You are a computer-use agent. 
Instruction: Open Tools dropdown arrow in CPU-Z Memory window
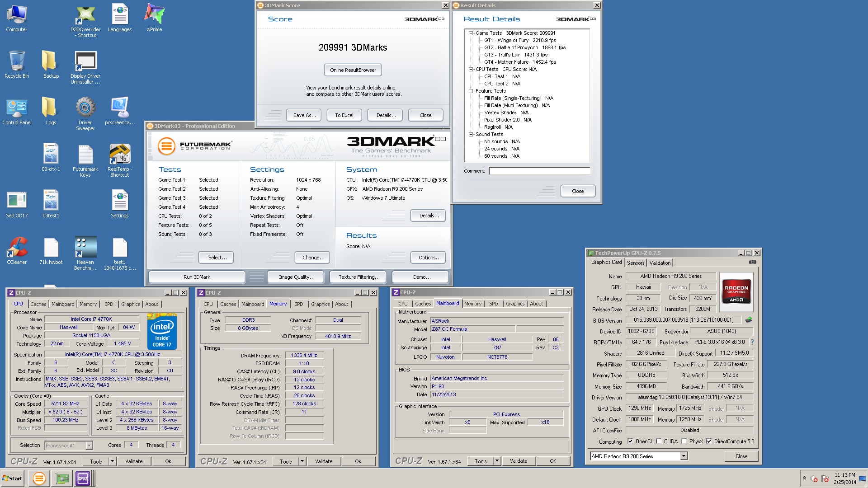pos(302,461)
